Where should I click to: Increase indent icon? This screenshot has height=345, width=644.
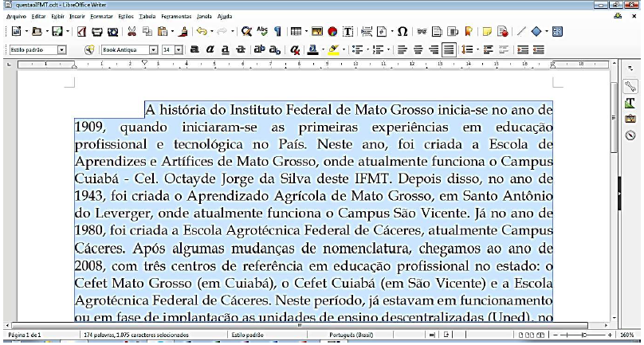pos(523,49)
